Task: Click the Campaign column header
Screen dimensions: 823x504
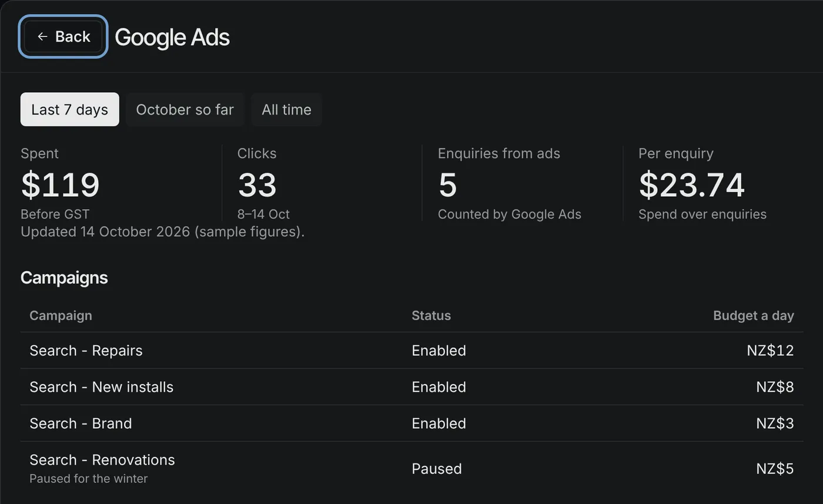Action: (x=61, y=315)
